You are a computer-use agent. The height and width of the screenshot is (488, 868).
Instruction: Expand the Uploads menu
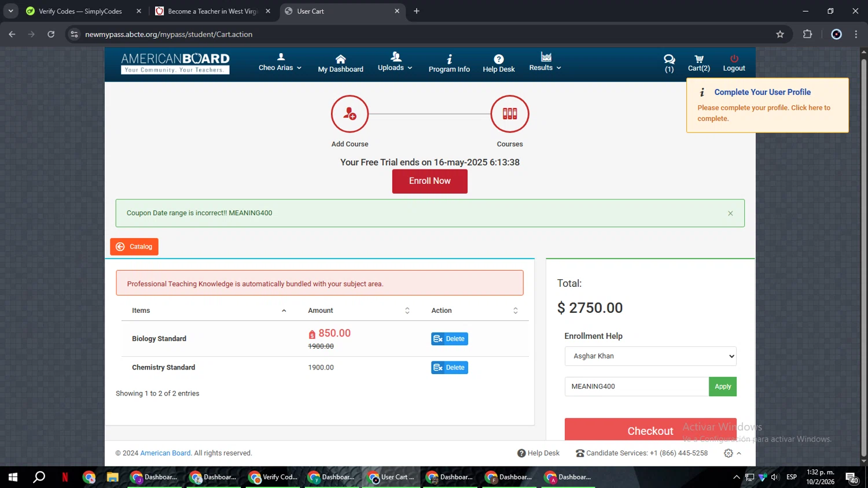pos(395,62)
